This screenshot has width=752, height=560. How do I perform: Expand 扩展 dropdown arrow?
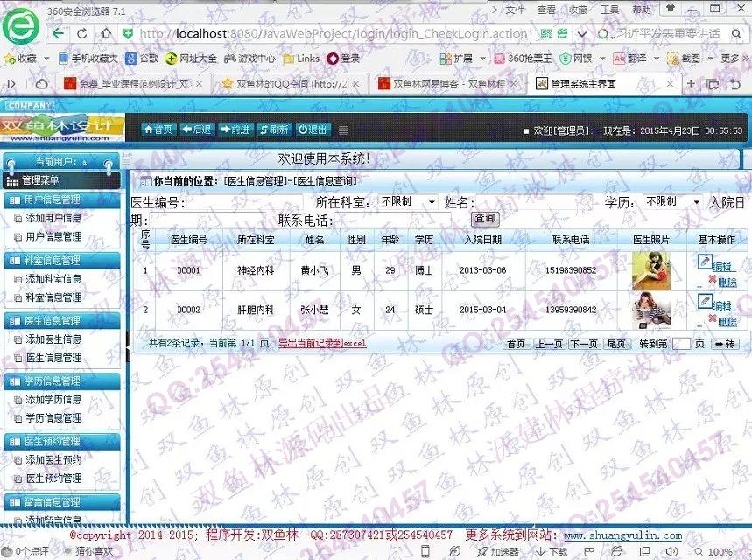[x=482, y=59]
